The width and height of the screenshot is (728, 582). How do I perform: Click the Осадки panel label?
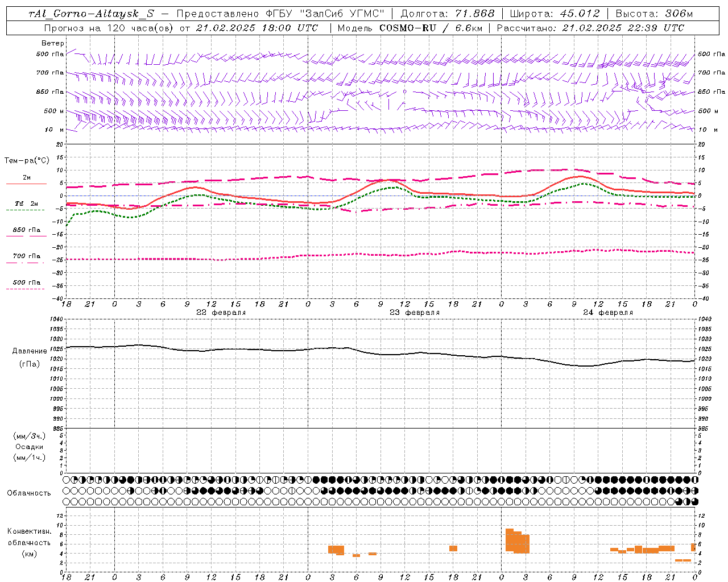click(x=30, y=447)
